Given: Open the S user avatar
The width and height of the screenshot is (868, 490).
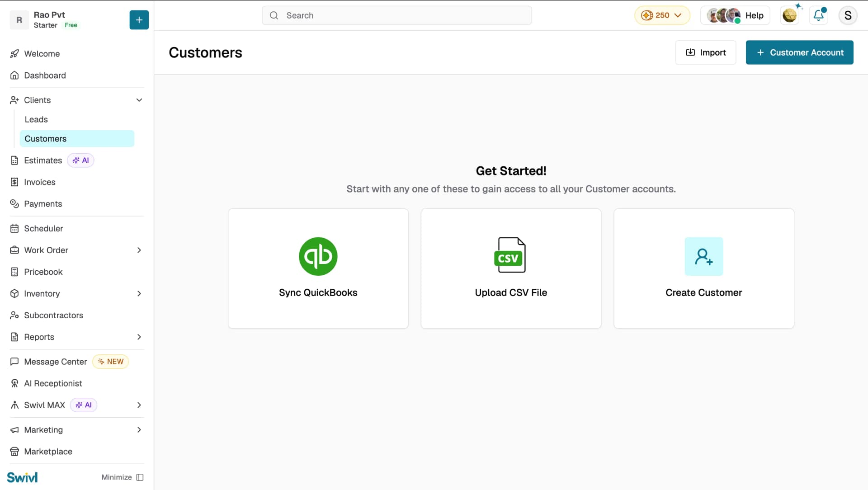Looking at the screenshot, I should click(848, 15).
